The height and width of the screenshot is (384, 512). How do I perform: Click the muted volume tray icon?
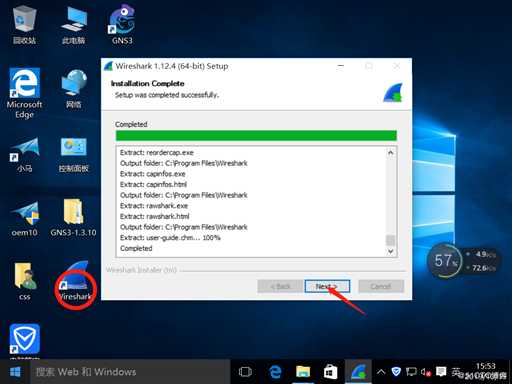[x=426, y=372]
